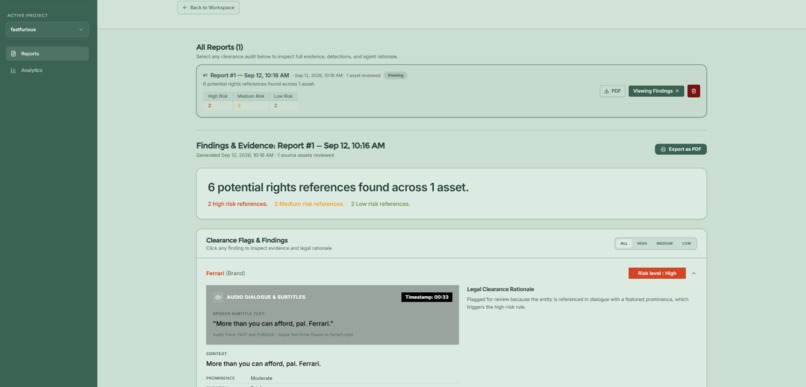Click the Reports document icon
806x387 pixels.
[13, 53]
